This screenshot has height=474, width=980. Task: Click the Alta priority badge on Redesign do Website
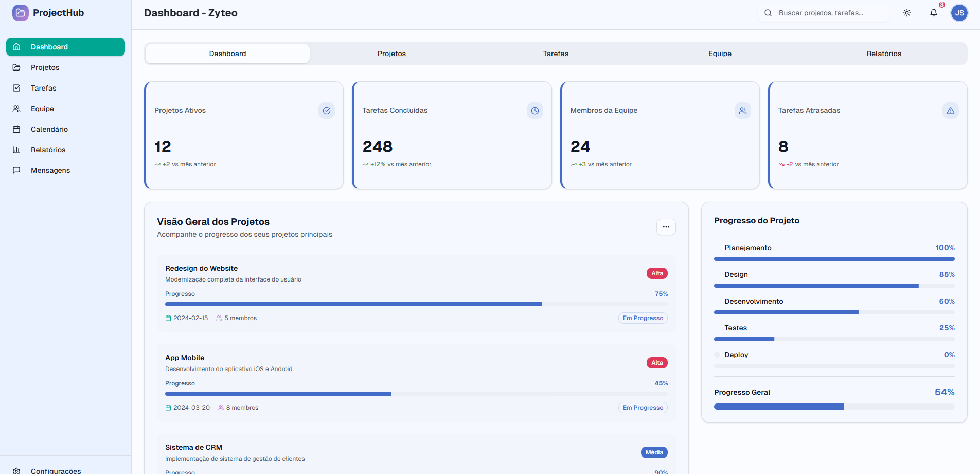click(x=656, y=273)
